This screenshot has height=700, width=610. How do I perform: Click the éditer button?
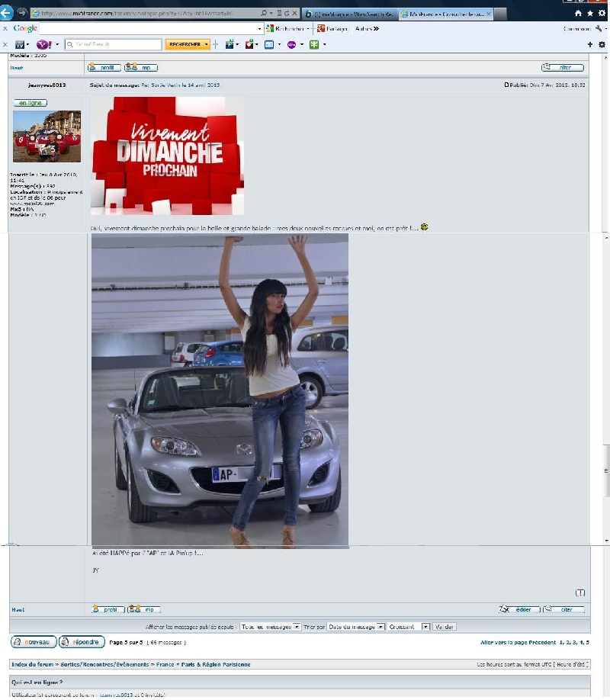(x=519, y=609)
